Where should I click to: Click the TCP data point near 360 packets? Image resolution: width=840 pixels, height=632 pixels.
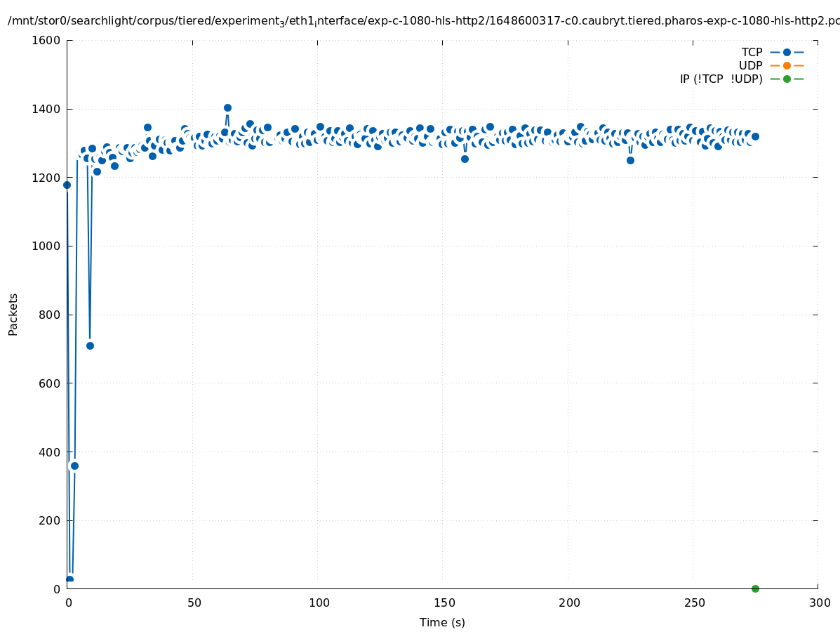(x=74, y=466)
